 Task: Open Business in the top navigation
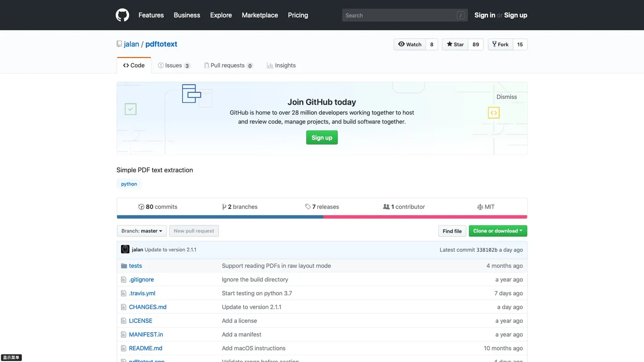pyautogui.click(x=187, y=15)
